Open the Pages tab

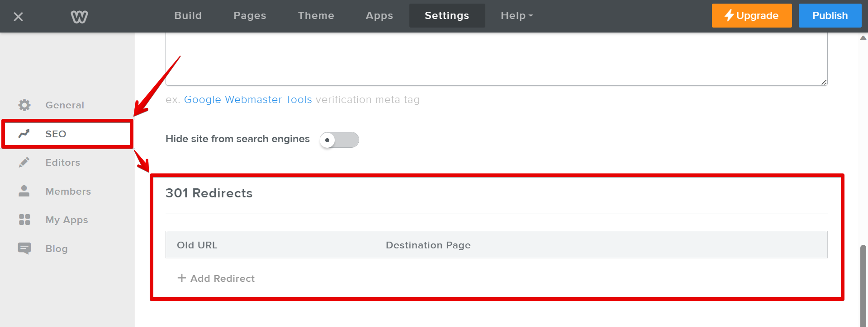(250, 16)
